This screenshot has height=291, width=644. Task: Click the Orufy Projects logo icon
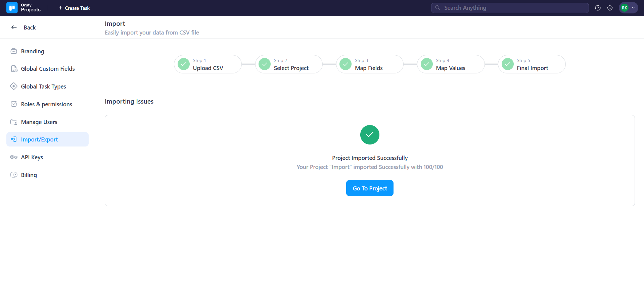pyautogui.click(x=12, y=8)
